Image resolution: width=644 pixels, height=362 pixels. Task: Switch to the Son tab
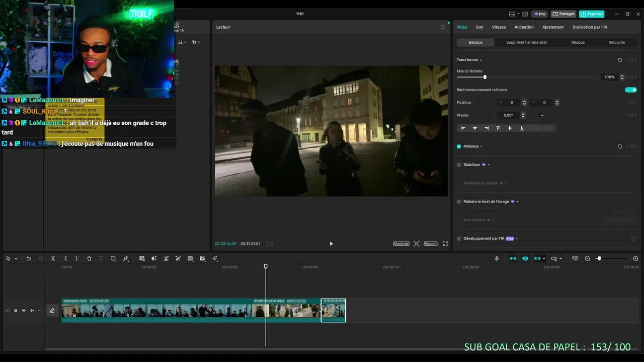click(x=479, y=27)
